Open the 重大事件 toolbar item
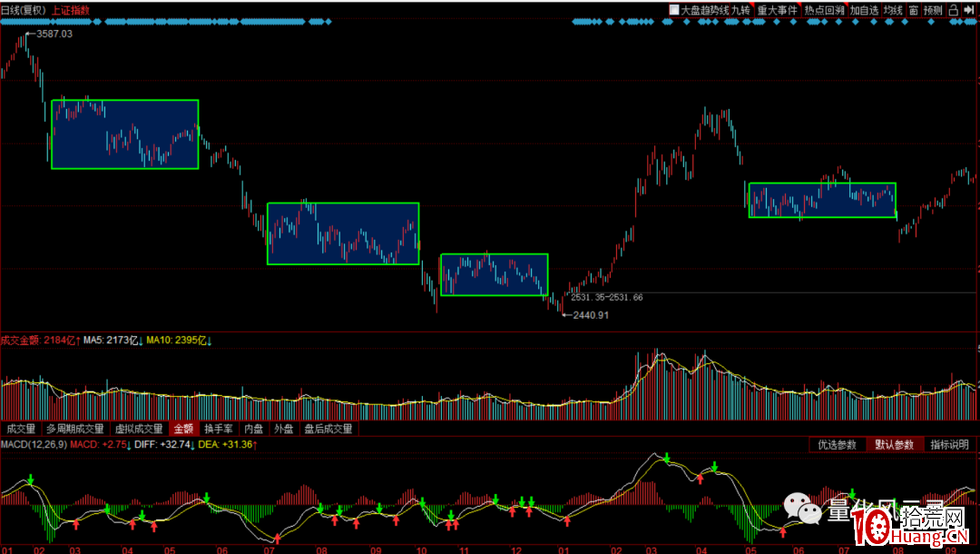The height and width of the screenshot is (554, 980). [778, 10]
